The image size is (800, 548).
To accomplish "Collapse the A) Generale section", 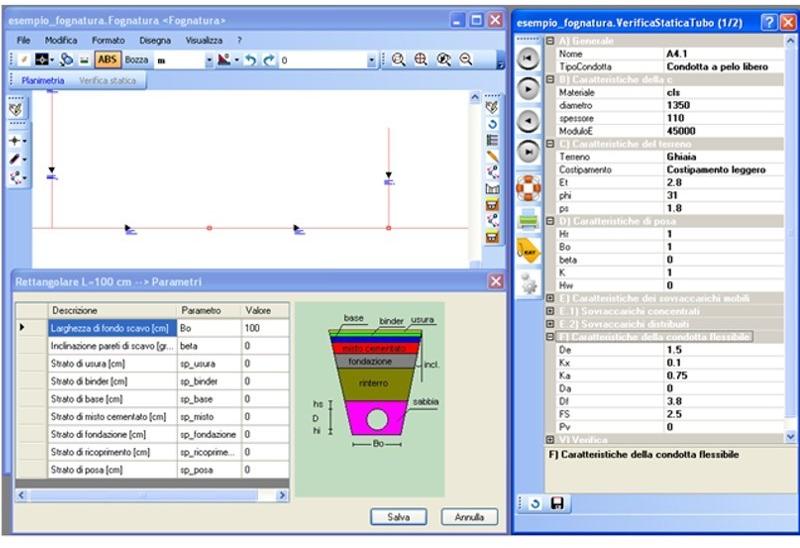I will click(550, 41).
